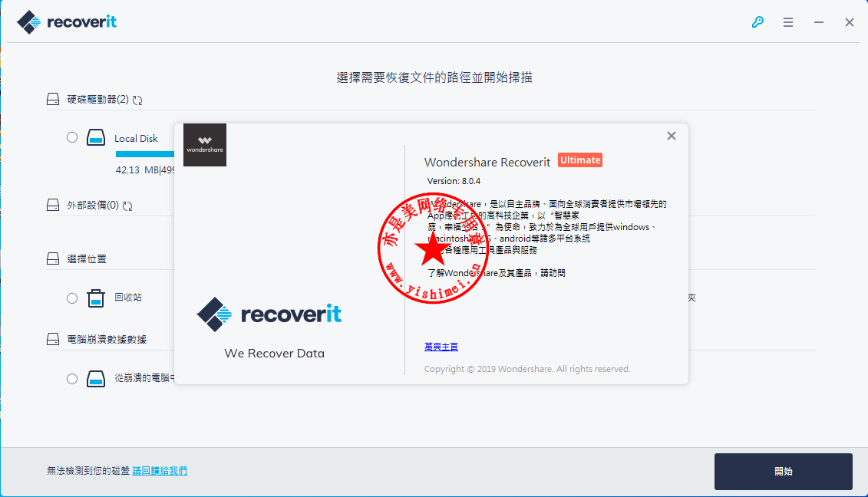Click the 開始 start button
The width and height of the screenshot is (868, 497).
point(784,472)
